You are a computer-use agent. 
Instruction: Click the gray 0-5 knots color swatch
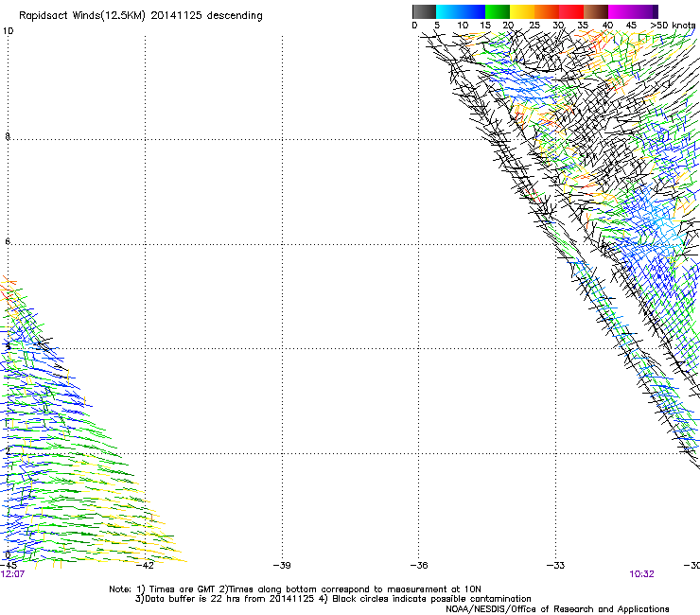tap(424, 11)
